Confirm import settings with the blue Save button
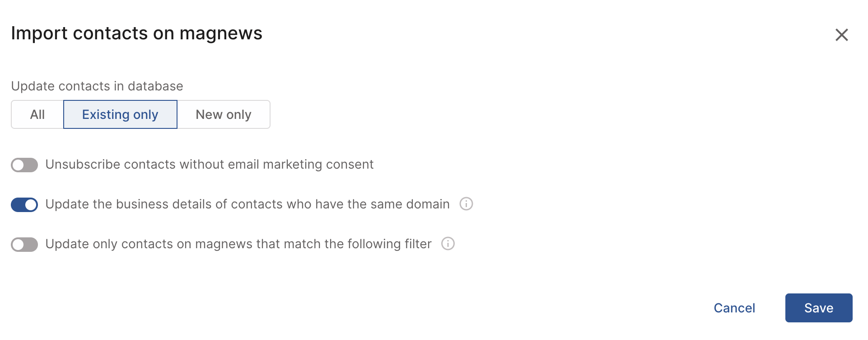 click(818, 308)
